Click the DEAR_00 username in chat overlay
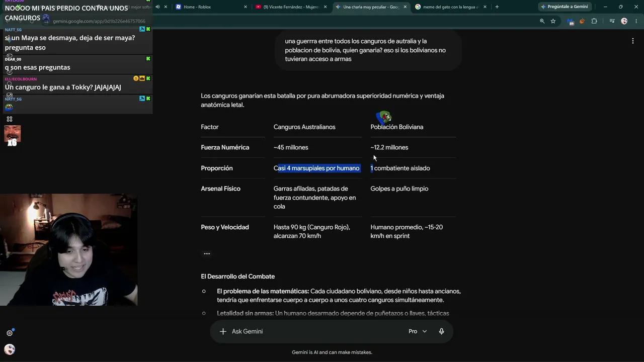Viewport: 644px width, 362px height. click(x=13, y=59)
